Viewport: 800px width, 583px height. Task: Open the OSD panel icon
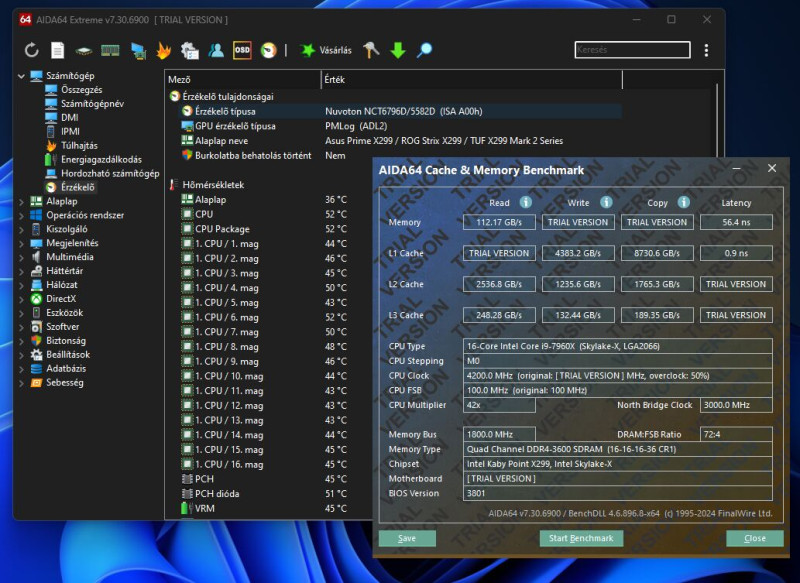[x=242, y=50]
